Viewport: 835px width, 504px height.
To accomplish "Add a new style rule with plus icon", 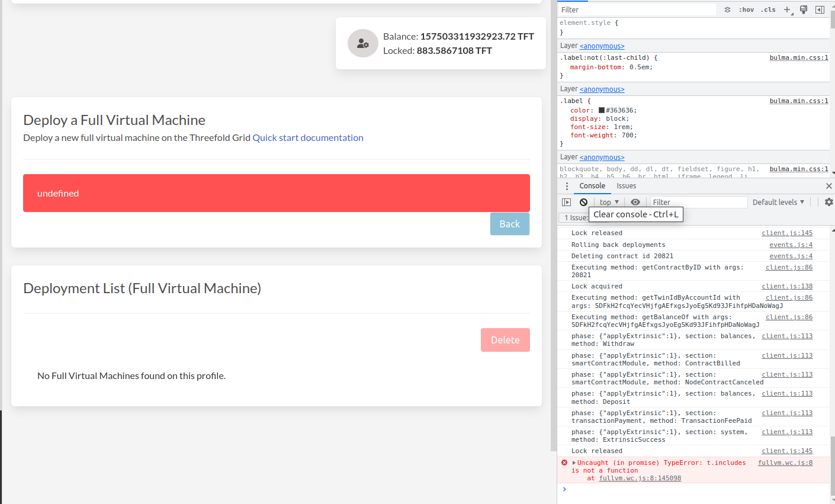I will pos(787,9).
